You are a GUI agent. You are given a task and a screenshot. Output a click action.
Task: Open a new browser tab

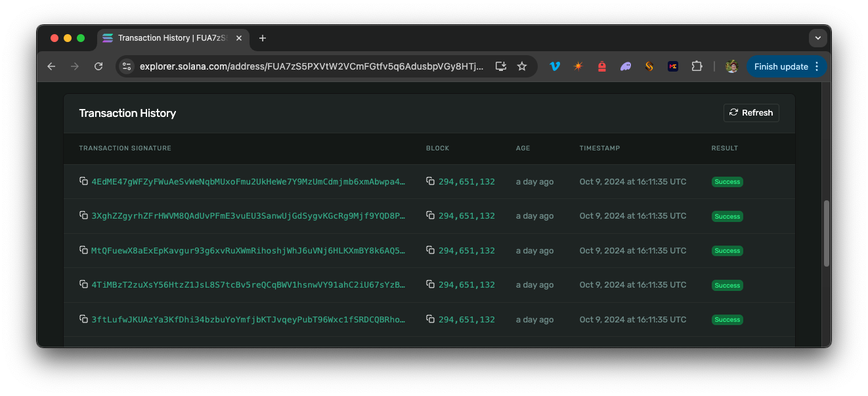point(263,38)
